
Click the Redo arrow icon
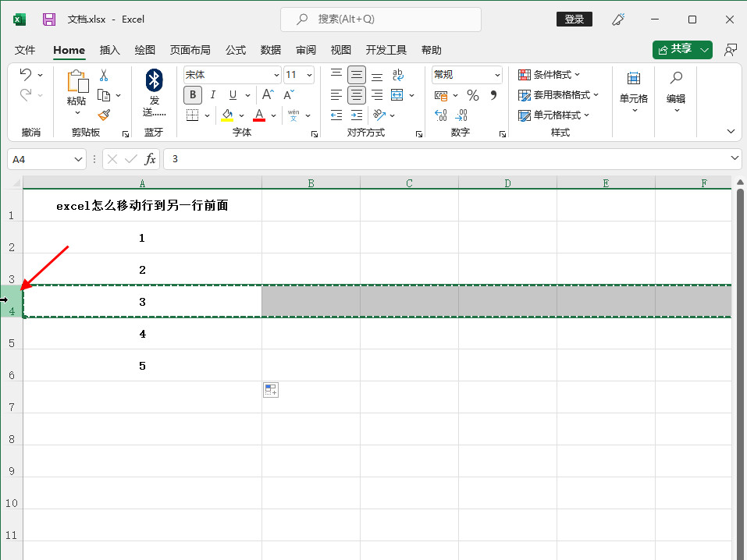(x=26, y=94)
